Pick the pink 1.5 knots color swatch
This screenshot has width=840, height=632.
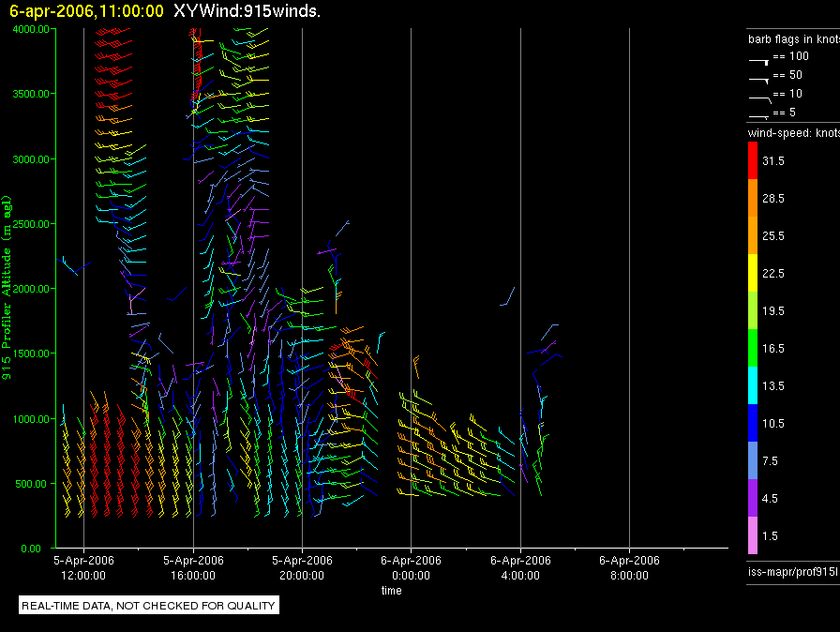point(752,535)
